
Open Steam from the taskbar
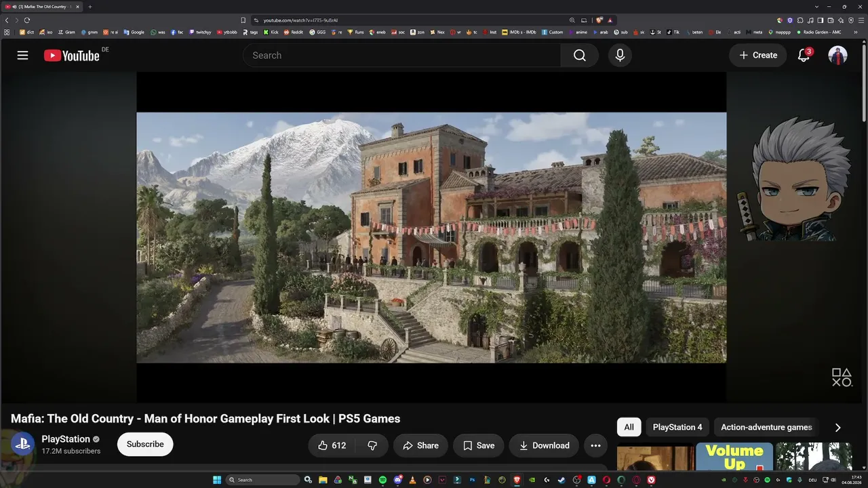(561, 480)
